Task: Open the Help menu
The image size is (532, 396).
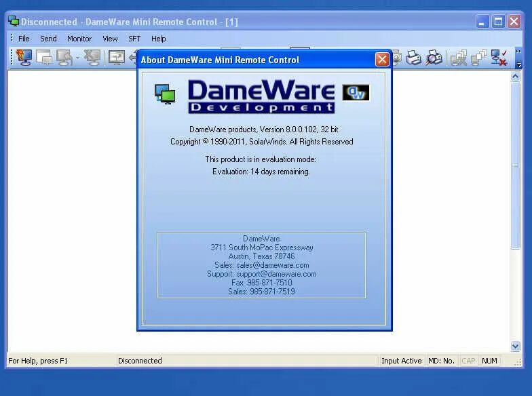Action: (159, 39)
